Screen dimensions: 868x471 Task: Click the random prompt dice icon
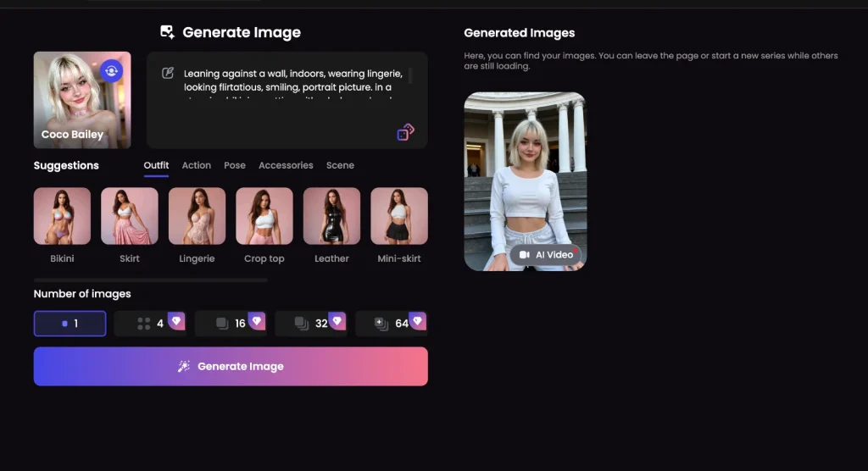click(406, 131)
